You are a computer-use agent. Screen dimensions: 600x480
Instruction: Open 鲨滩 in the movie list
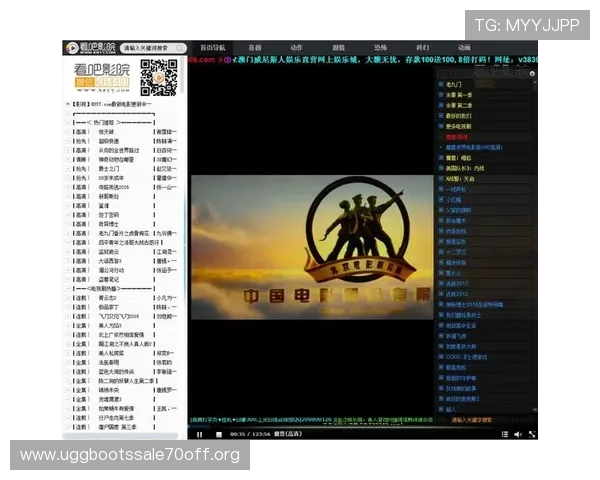click(104, 206)
